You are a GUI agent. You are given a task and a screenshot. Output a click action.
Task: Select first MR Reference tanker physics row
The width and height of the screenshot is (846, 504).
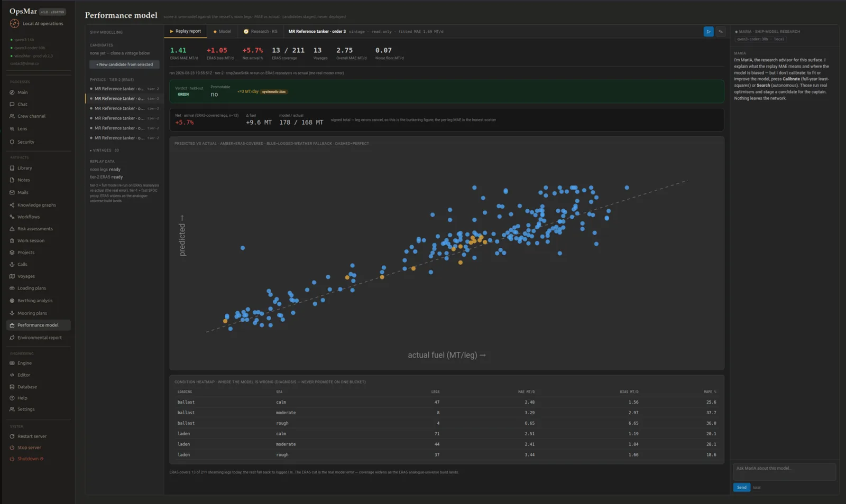coord(124,89)
